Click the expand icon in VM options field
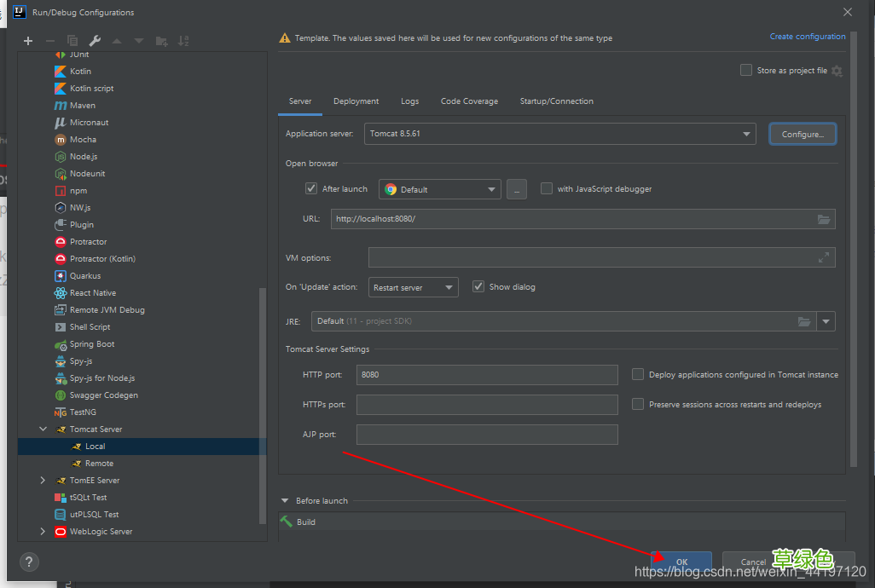 [x=823, y=257]
